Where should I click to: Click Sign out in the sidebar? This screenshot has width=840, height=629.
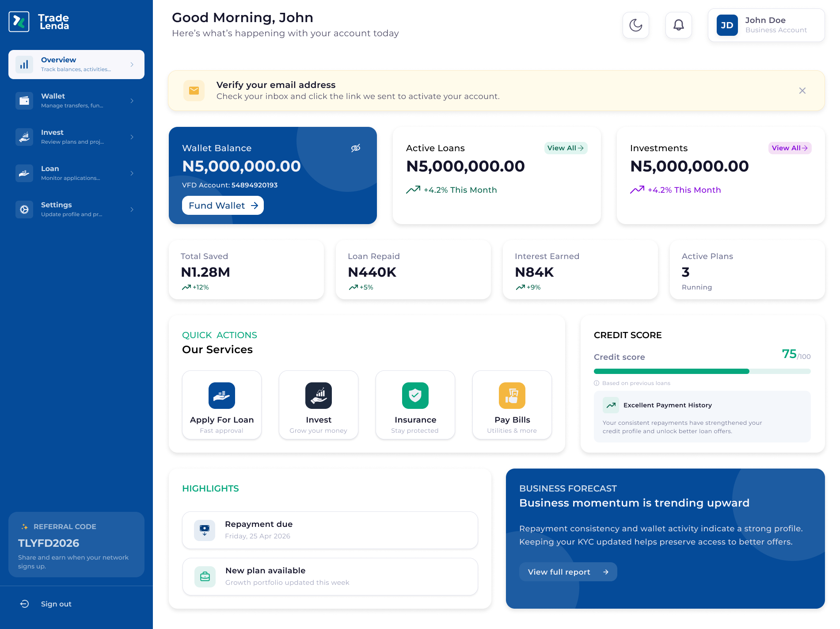pos(46,604)
